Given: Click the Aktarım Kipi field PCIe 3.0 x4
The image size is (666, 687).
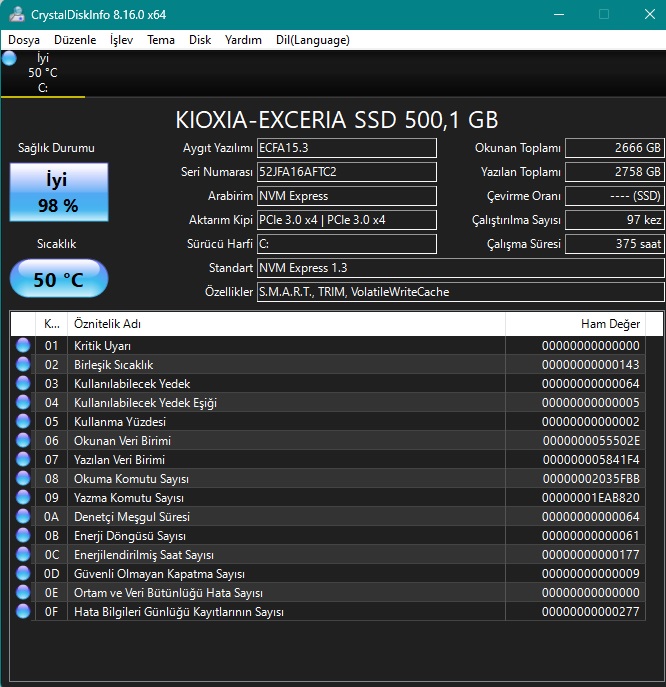Looking at the screenshot, I should (x=347, y=220).
